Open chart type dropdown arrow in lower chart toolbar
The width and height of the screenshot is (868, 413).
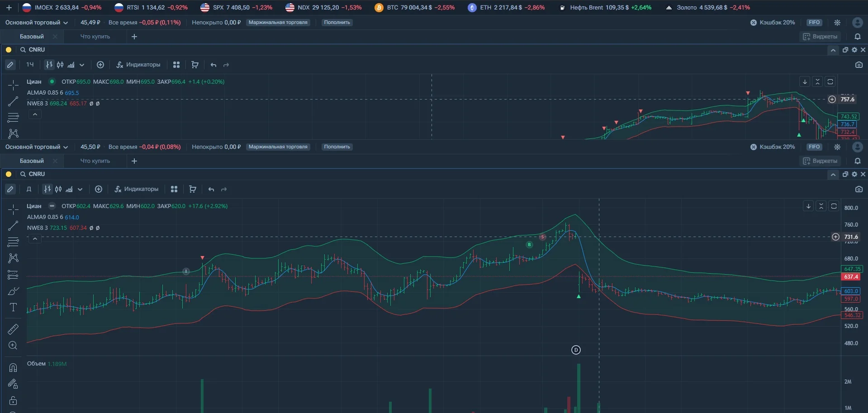click(x=80, y=189)
